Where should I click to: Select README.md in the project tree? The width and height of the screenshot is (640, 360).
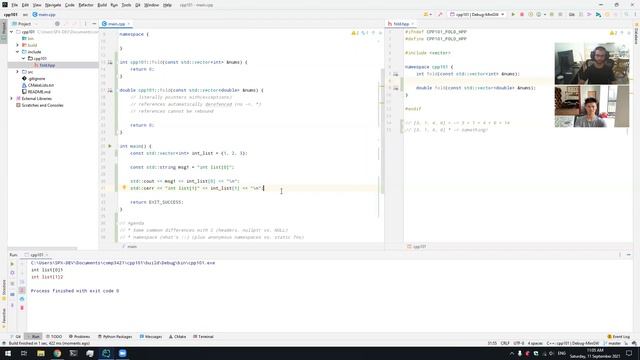39,92
